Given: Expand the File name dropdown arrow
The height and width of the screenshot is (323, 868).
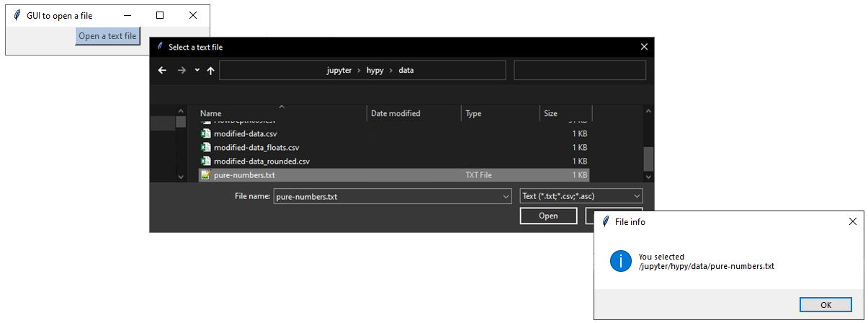Looking at the screenshot, I should [x=506, y=196].
